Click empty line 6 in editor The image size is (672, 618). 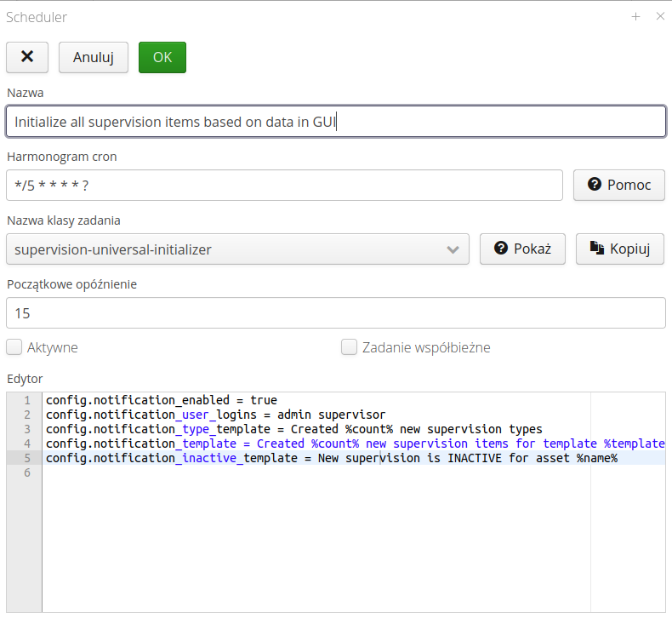tap(255, 472)
